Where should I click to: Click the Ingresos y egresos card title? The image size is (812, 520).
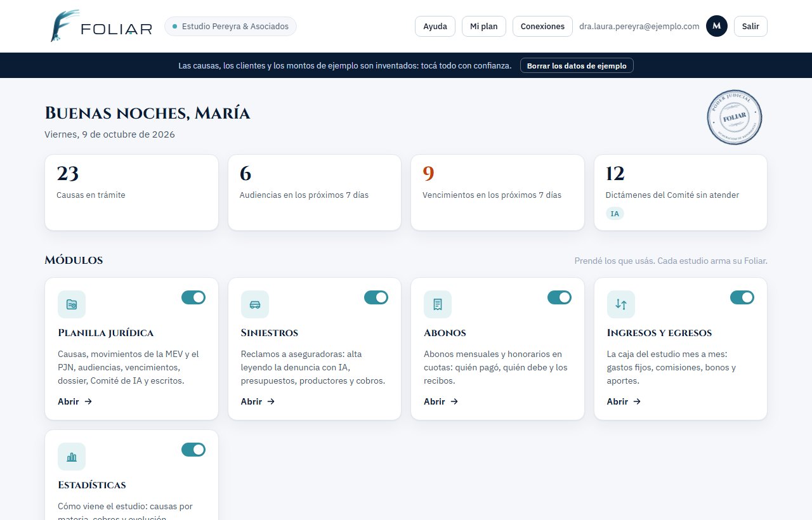(659, 333)
